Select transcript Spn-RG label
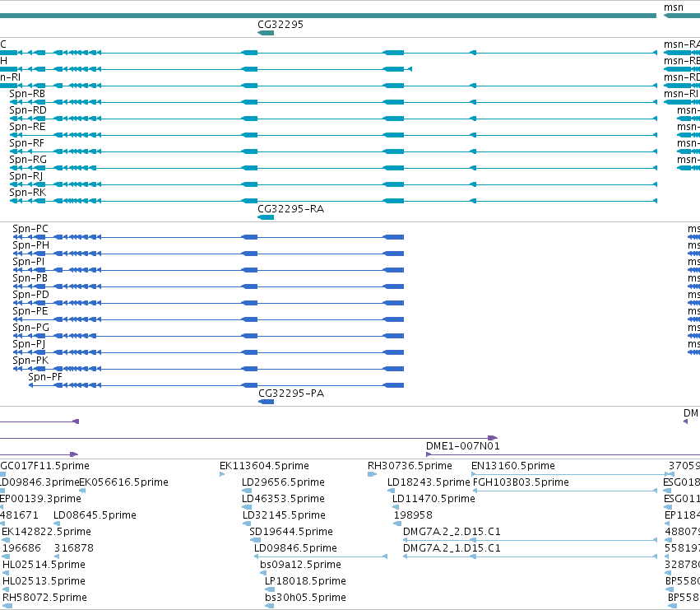Screen dimensions: 700x610 click(x=28, y=160)
